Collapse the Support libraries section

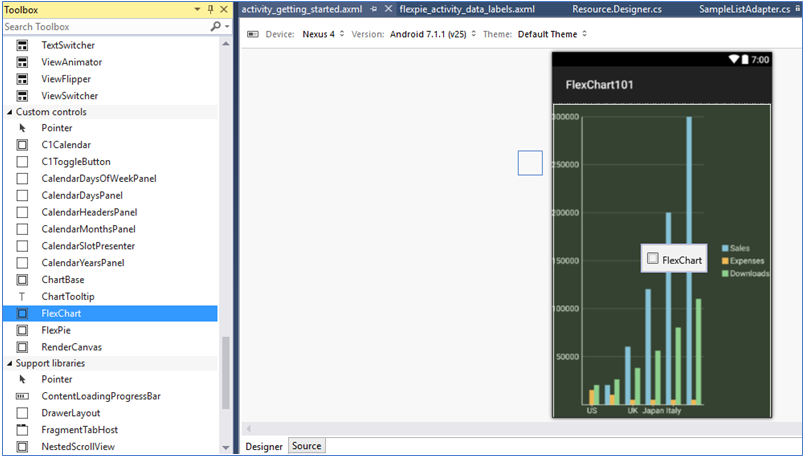click(x=10, y=363)
